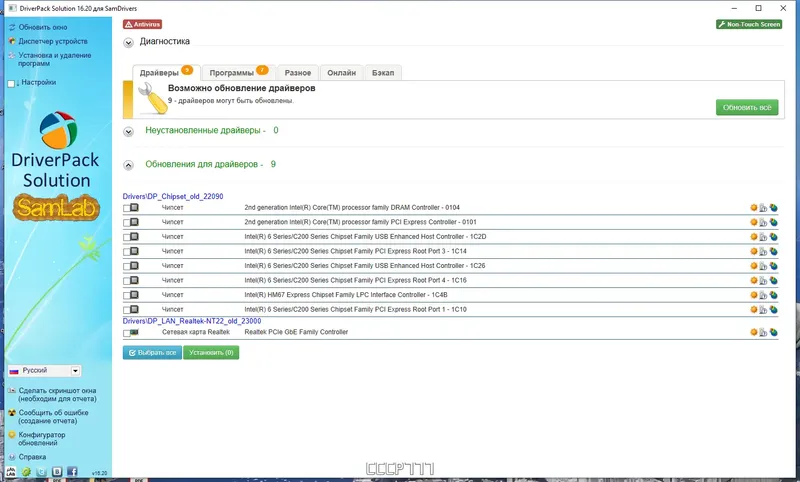
Task: Click the Выбрать все button
Action: tap(152, 352)
